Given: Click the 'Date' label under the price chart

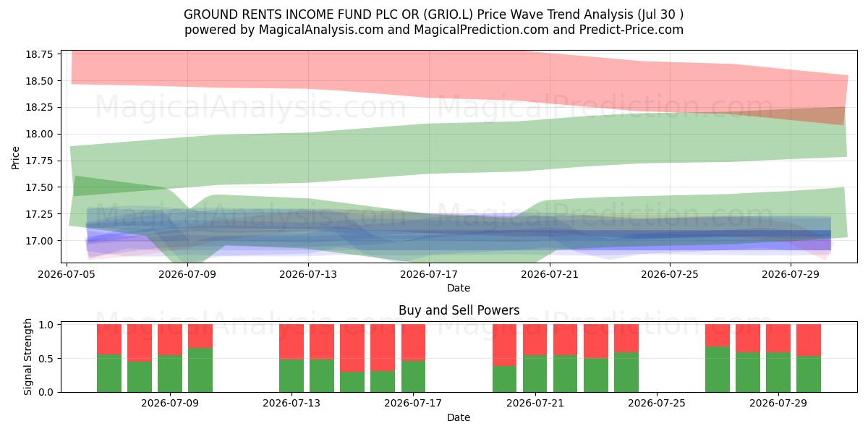Looking at the screenshot, I should tap(459, 288).
